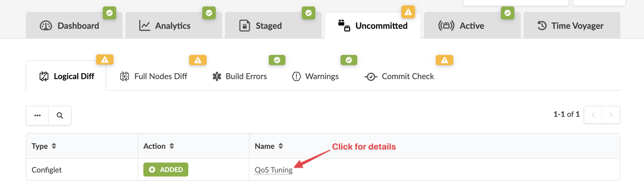Sort table by Name column
Image resolution: width=644 pixels, height=190 pixels.
click(x=281, y=146)
